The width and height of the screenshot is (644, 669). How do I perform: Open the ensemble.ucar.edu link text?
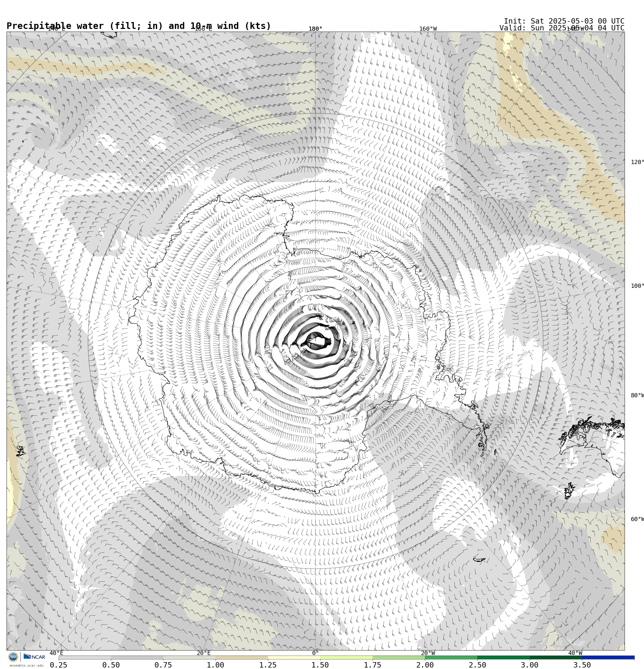pos(26,665)
